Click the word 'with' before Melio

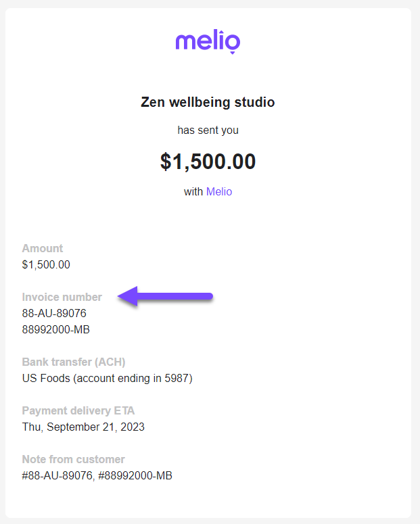coord(193,191)
